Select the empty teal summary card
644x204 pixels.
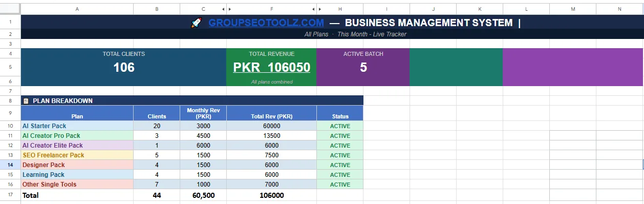pos(456,67)
